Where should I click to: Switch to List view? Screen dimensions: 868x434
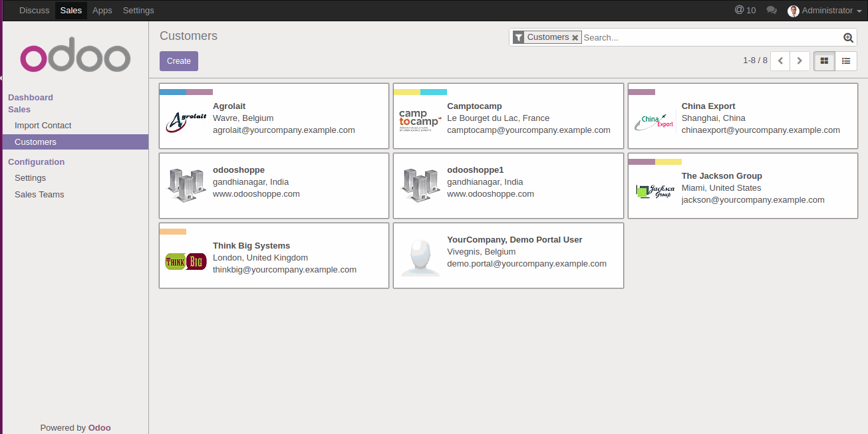(x=846, y=60)
